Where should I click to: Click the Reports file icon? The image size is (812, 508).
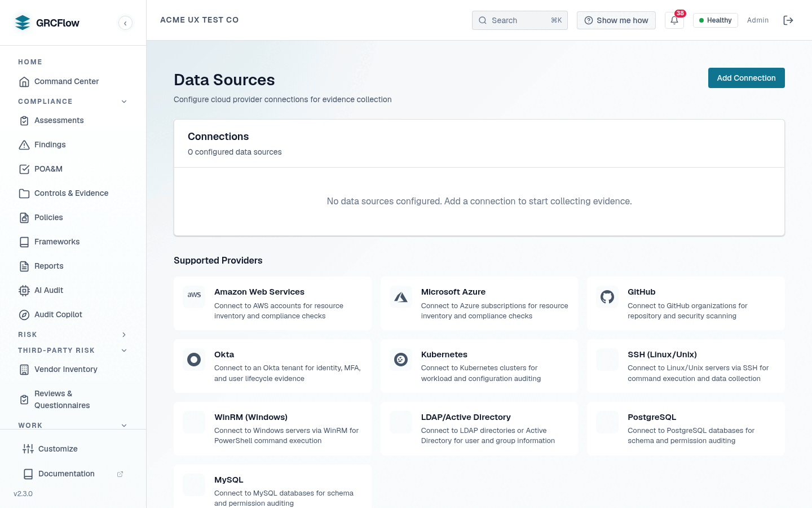click(x=24, y=266)
